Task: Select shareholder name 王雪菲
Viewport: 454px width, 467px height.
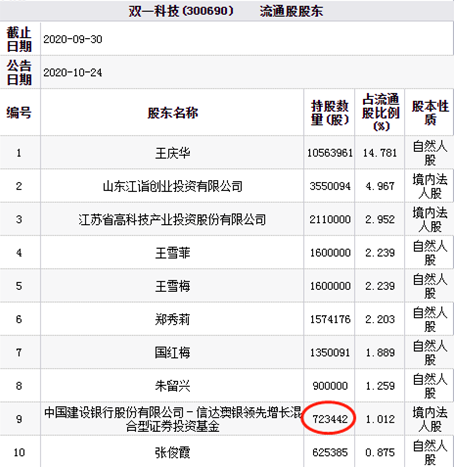Action: 172,253
